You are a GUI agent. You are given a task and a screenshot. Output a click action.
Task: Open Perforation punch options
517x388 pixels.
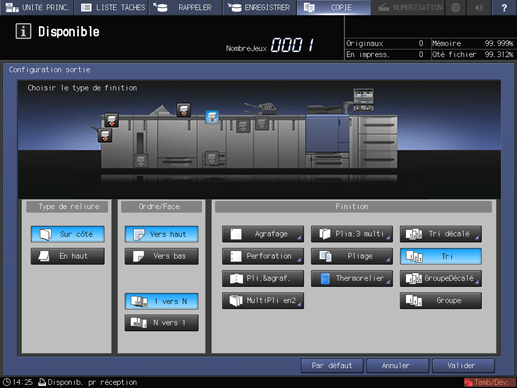pos(263,256)
